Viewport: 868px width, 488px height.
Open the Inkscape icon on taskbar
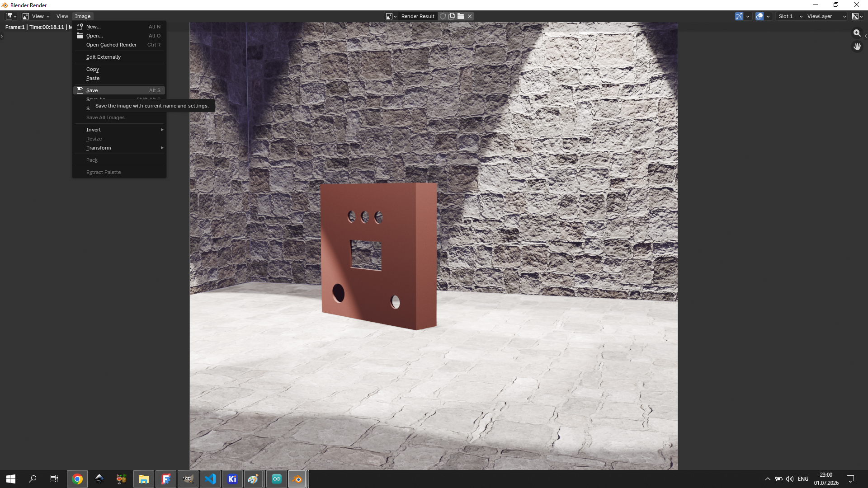tap(99, 479)
